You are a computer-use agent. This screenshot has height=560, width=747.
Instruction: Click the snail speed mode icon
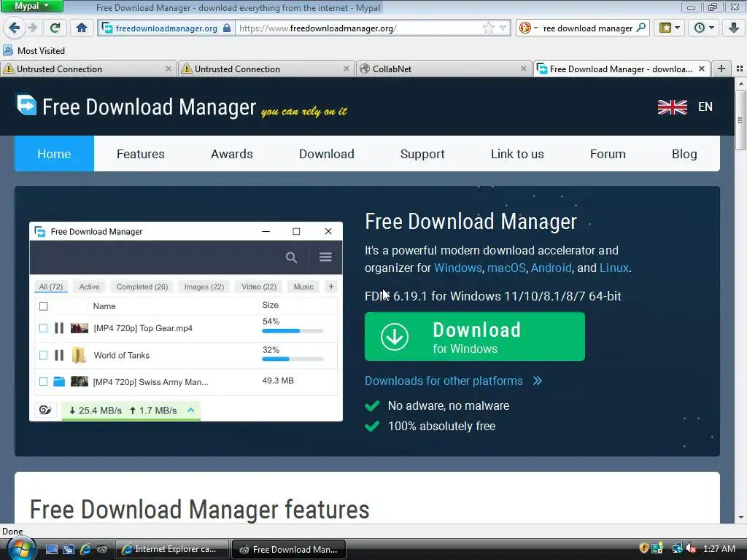point(45,410)
